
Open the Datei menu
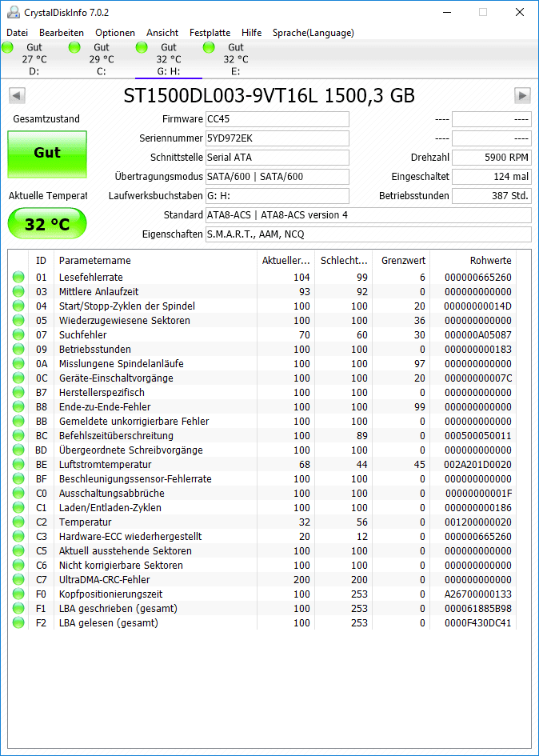[18, 33]
